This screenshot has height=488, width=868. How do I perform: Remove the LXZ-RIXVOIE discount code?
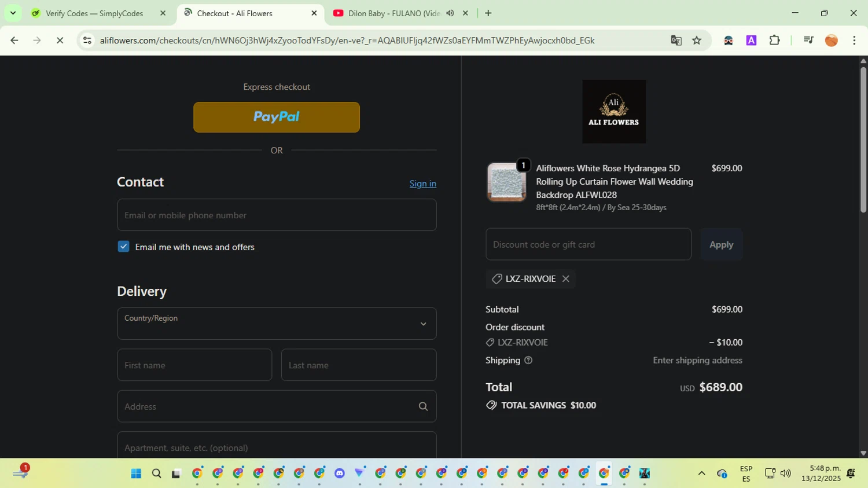[x=566, y=278]
